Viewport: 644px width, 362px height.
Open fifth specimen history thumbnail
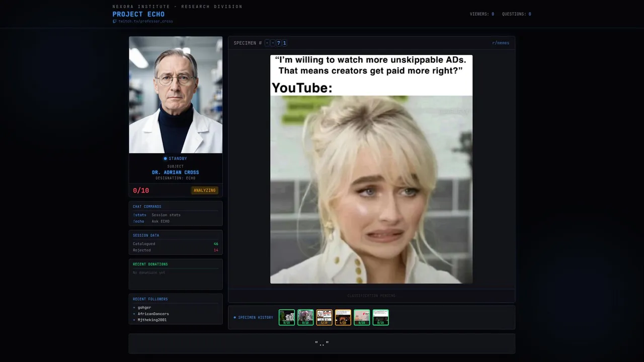point(362,317)
